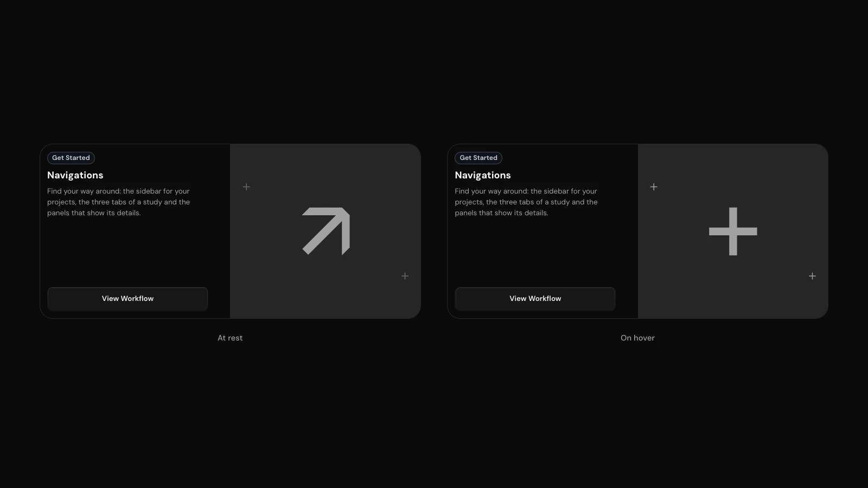Click the small upper-left plus mark in the On hover card

pos(654,187)
